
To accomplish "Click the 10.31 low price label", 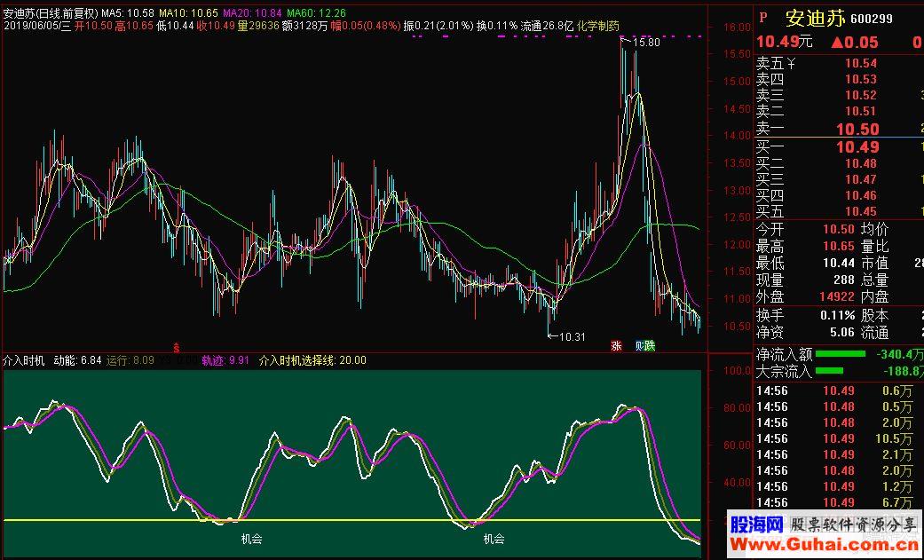I will tap(572, 337).
